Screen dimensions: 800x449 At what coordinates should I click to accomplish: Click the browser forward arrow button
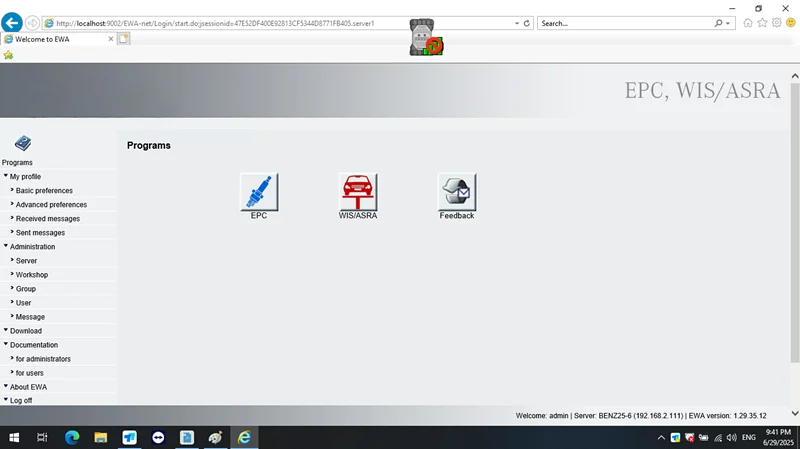coord(32,23)
